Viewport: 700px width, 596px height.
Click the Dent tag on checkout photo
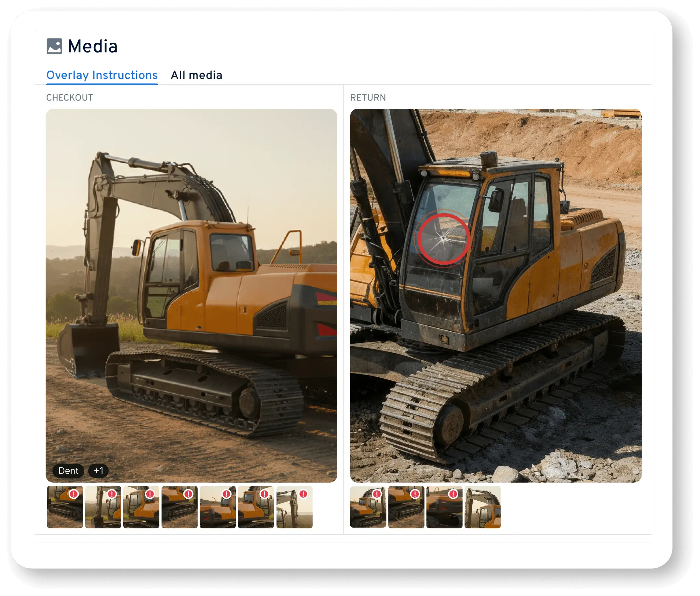tap(68, 470)
